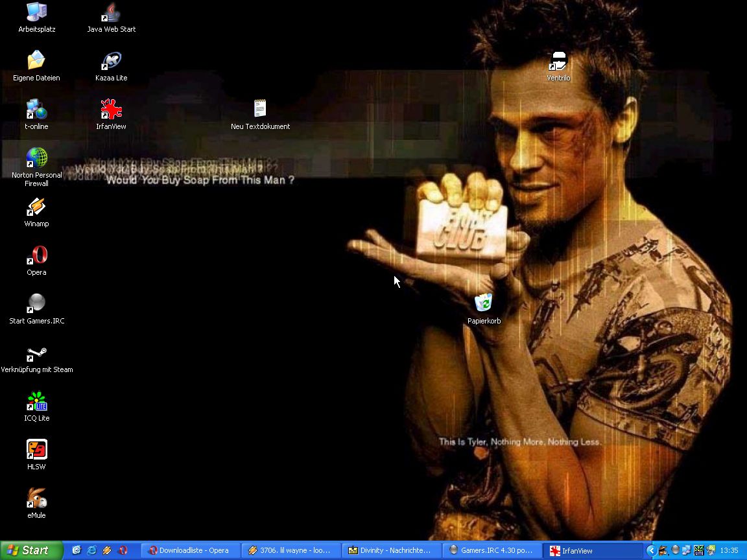Select the Papierkorb recycle bin
The image size is (747, 560).
(x=484, y=303)
